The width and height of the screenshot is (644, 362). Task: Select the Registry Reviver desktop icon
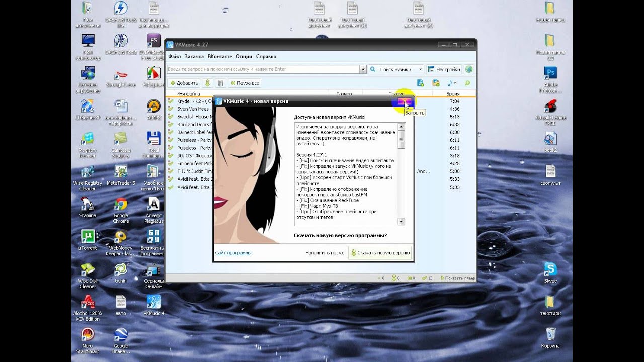88,145
